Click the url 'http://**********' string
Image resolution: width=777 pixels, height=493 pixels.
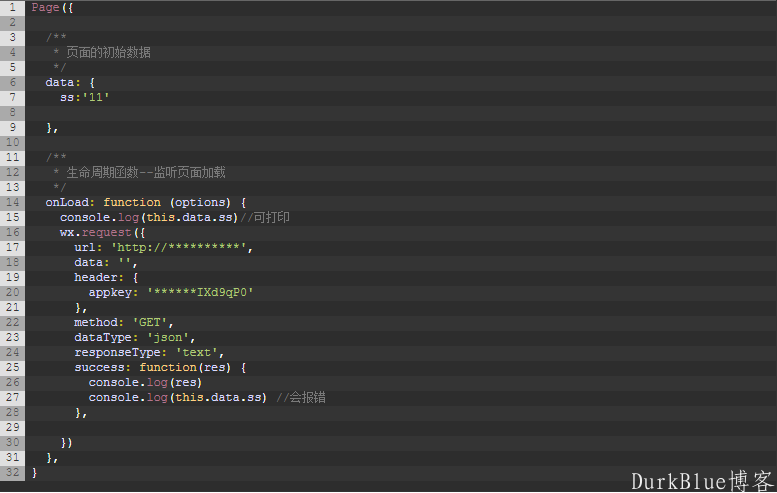[179, 247]
